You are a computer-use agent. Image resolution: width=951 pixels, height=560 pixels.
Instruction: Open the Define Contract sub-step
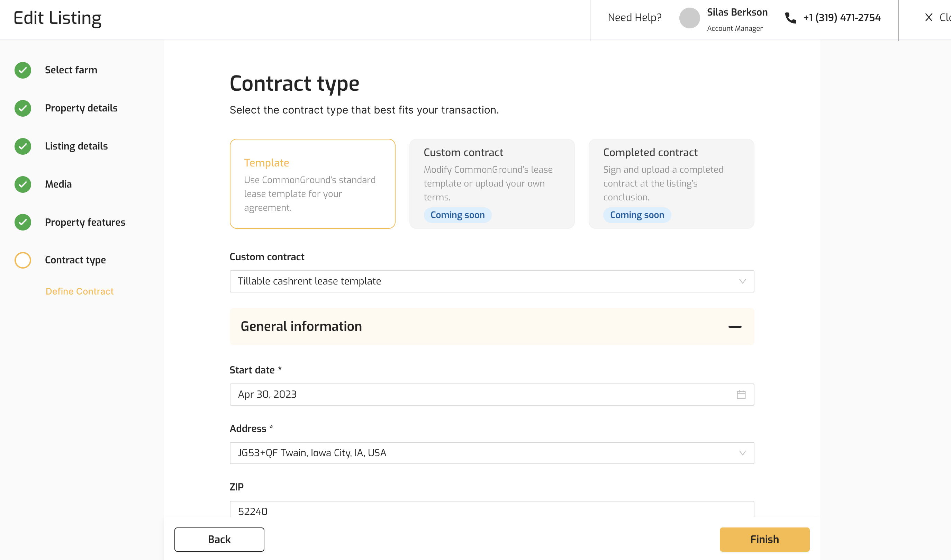click(x=79, y=291)
